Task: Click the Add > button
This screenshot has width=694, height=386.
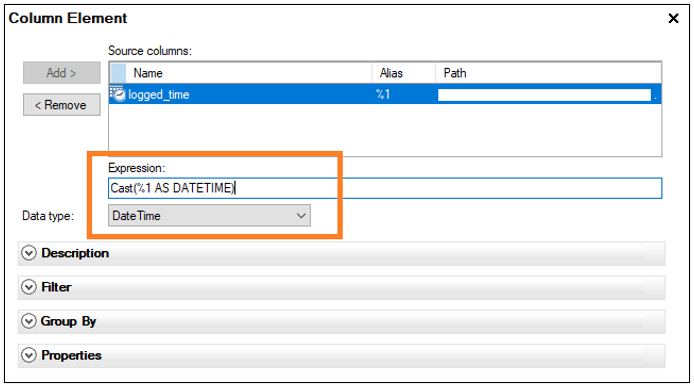Action: (62, 73)
